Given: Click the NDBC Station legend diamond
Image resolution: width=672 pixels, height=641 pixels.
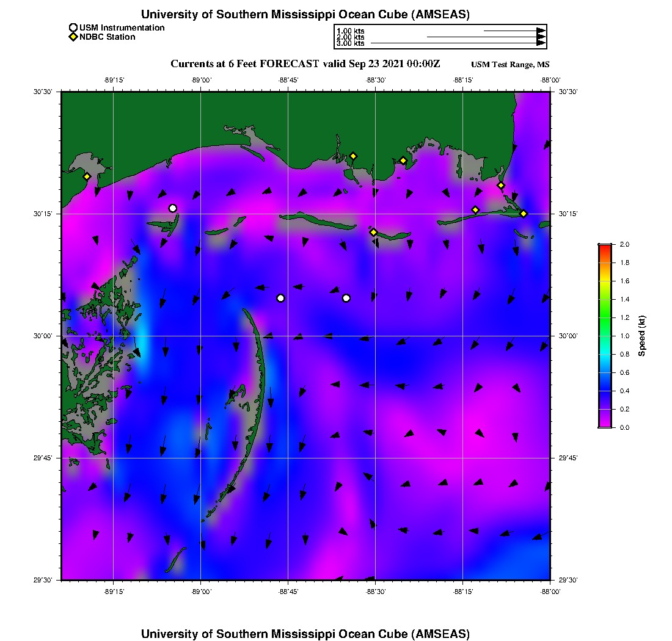Looking at the screenshot, I should point(73,37).
